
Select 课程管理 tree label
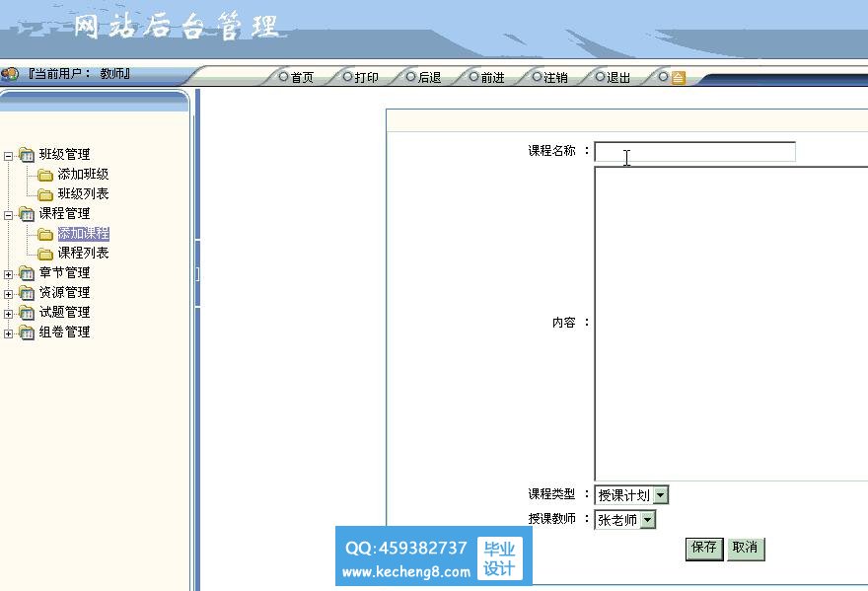click(x=64, y=213)
